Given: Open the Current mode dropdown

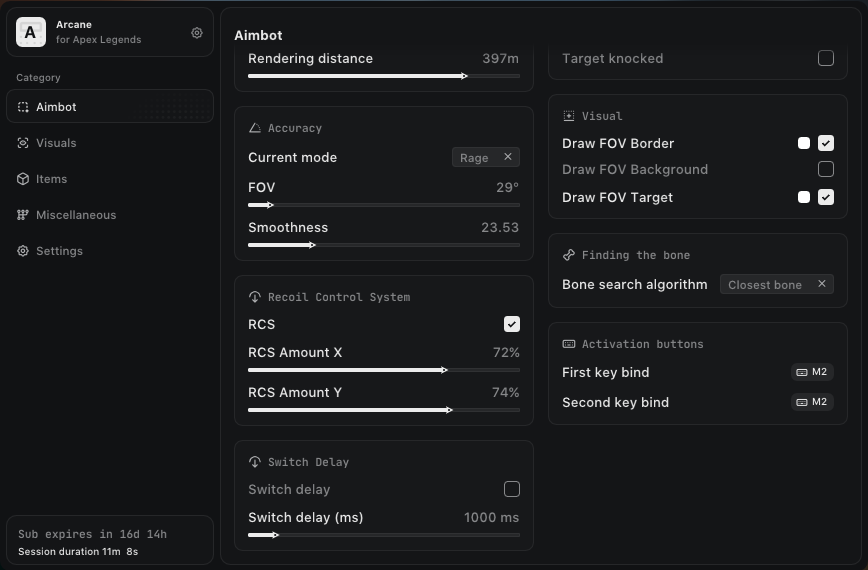Looking at the screenshot, I should [475, 157].
